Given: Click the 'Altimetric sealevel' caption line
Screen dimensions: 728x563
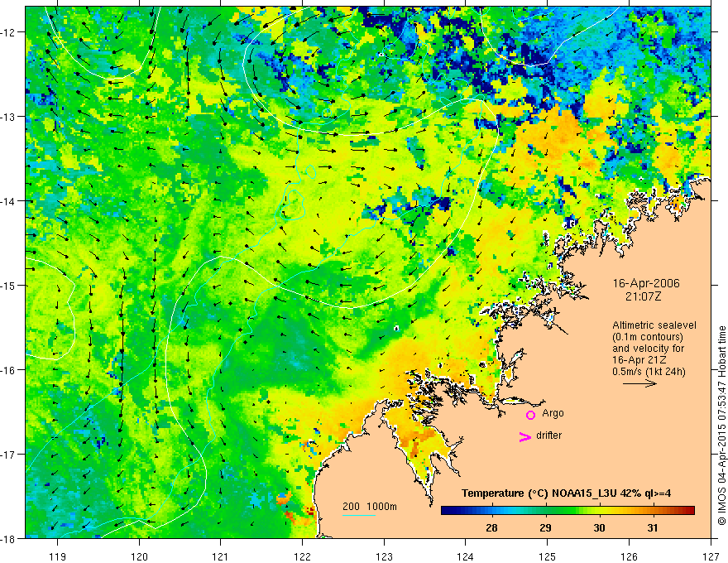Looking at the screenshot, I should pos(654,325).
